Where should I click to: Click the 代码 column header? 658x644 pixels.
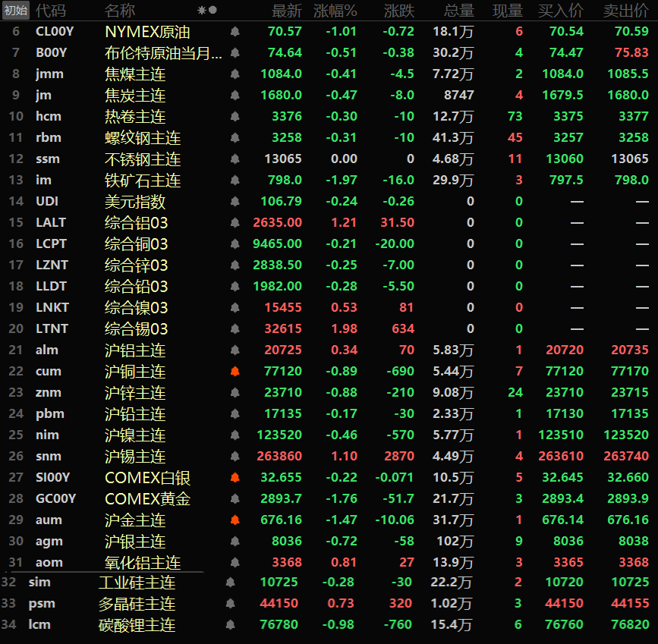coord(51,11)
